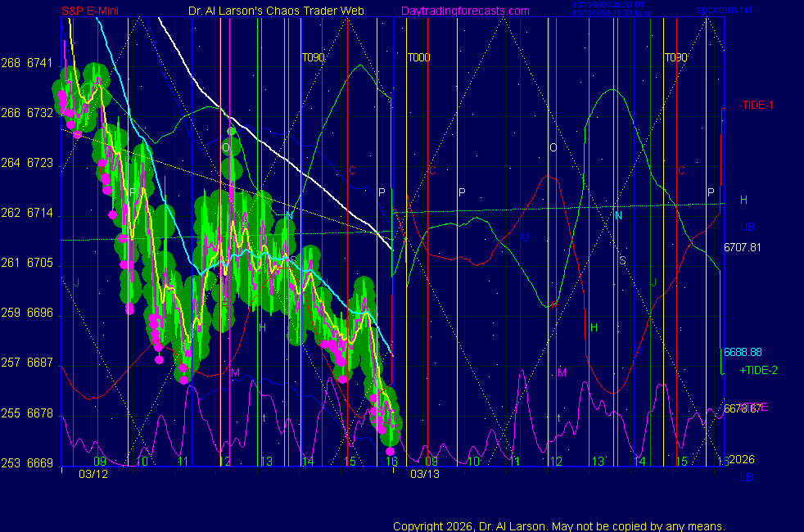Click the copyright notice text
Image resolution: width=804 pixels, height=532 pixels.
click(x=558, y=525)
